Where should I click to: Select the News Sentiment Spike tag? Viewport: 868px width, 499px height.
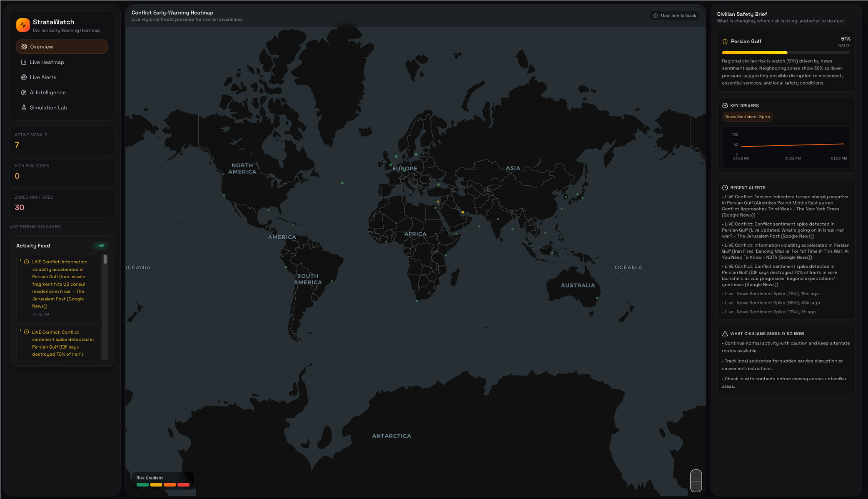pos(747,117)
